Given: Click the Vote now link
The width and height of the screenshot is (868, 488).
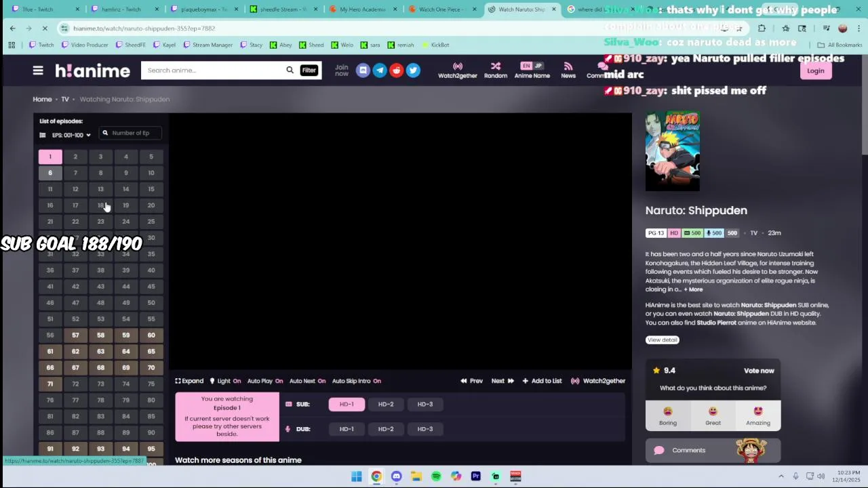Looking at the screenshot, I should 759,371.
